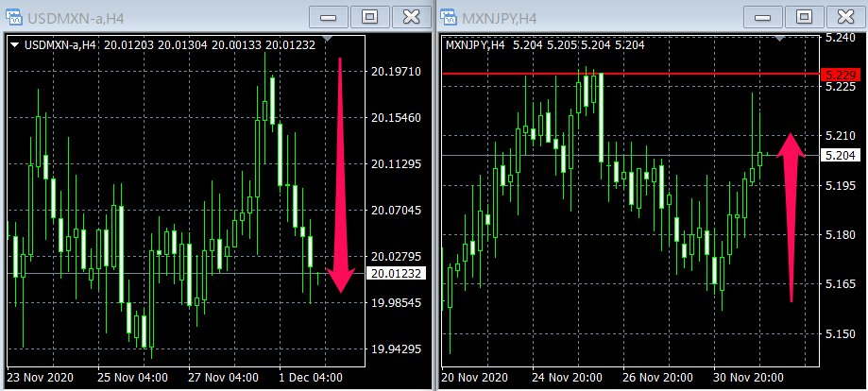Click the current price label 5.204 on MXNJPY scale
The height and width of the screenshot is (391, 868).
[841, 156]
